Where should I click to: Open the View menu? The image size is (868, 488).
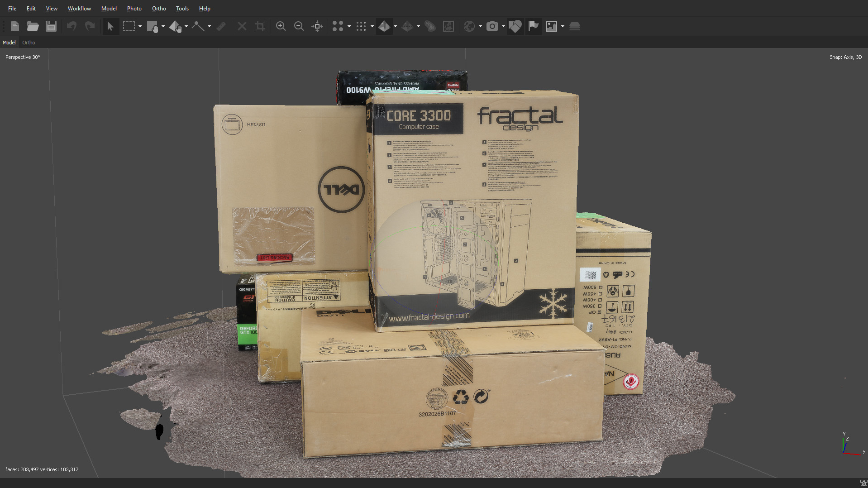(52, 9)
